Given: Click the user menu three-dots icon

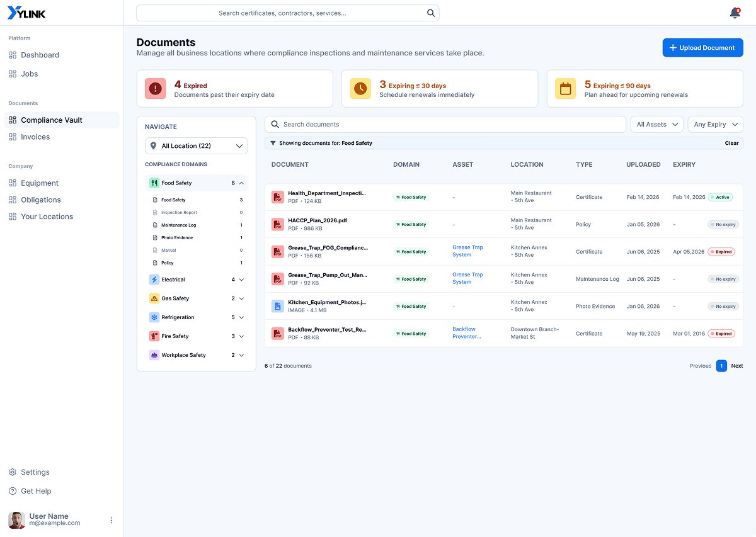Looking at the screenshot, I should coord(112,520).
